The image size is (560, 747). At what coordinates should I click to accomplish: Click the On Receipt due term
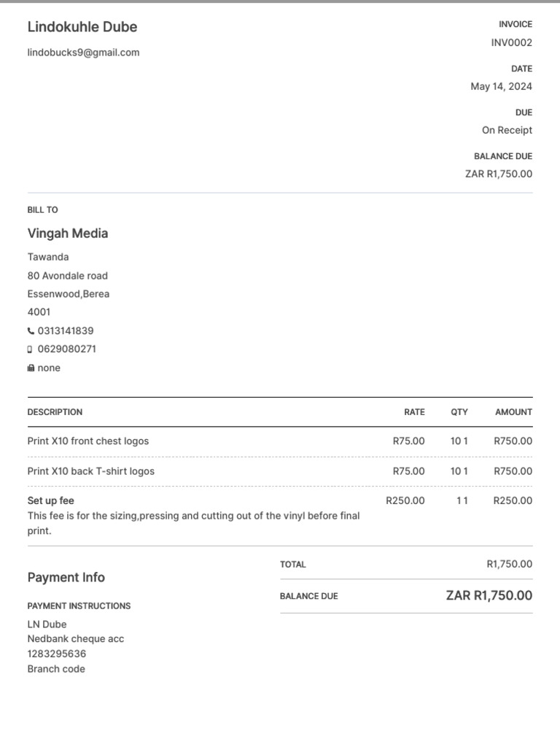(x=507, y=130)
